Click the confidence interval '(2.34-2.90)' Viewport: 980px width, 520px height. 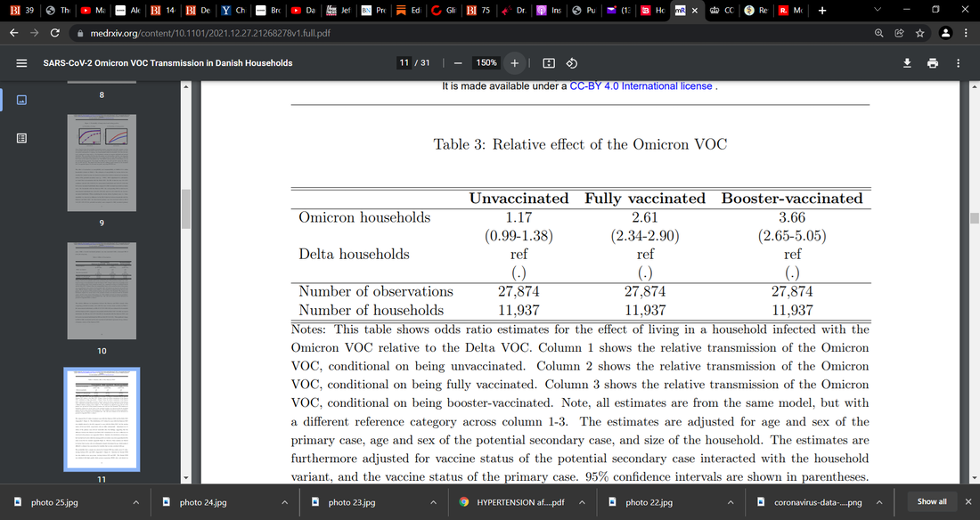click(x=645, y=236)
